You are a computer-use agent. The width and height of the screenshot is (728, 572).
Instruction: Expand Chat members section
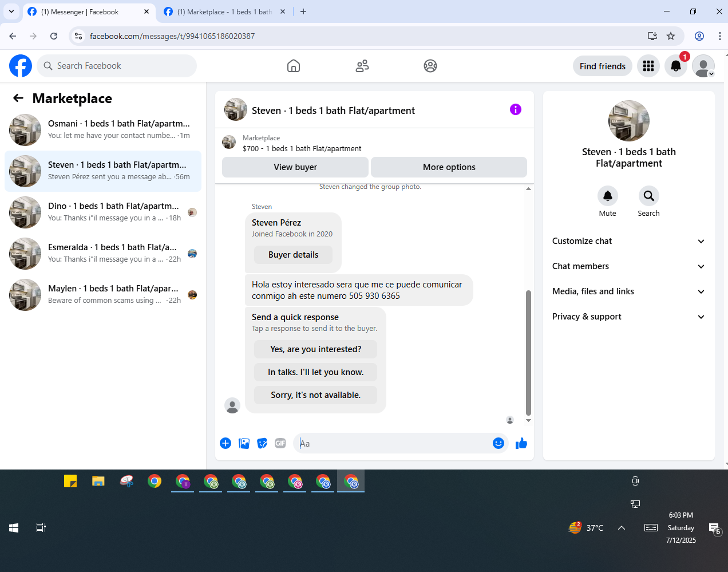(628, 266)
